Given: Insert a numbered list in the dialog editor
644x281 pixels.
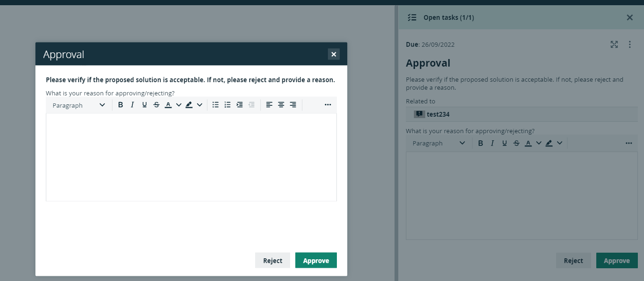Looking at the screenshot, I should pyautogui.click(x=227, y=105).
